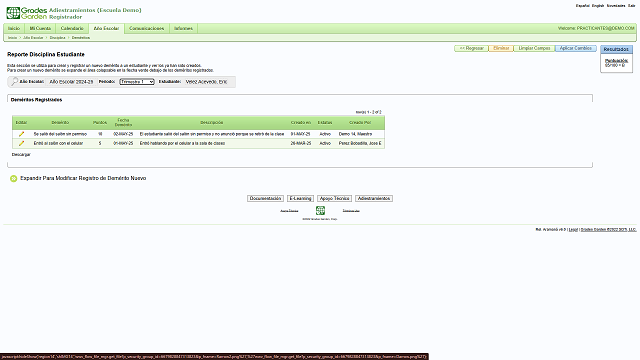Click Deméritos in the breadcrumb
Screen dimensions: 640x360
[81, 38]
